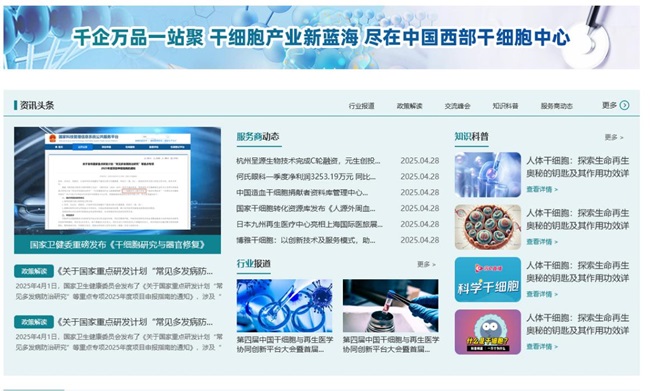Open the 科学干细胞 thumbnail
Screen dimensions: 650x391
pos(488,279)
